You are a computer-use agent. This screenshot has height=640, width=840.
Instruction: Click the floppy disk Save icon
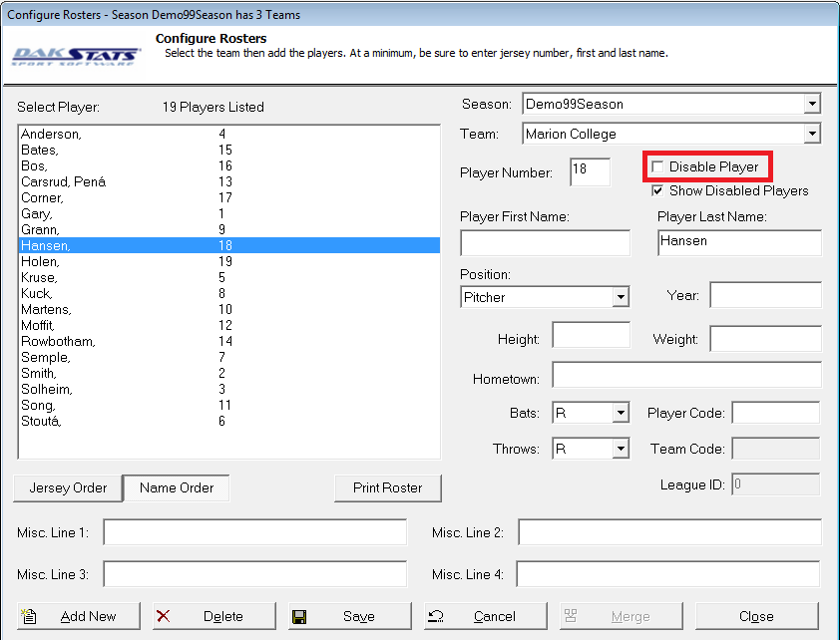pos(302,616)
